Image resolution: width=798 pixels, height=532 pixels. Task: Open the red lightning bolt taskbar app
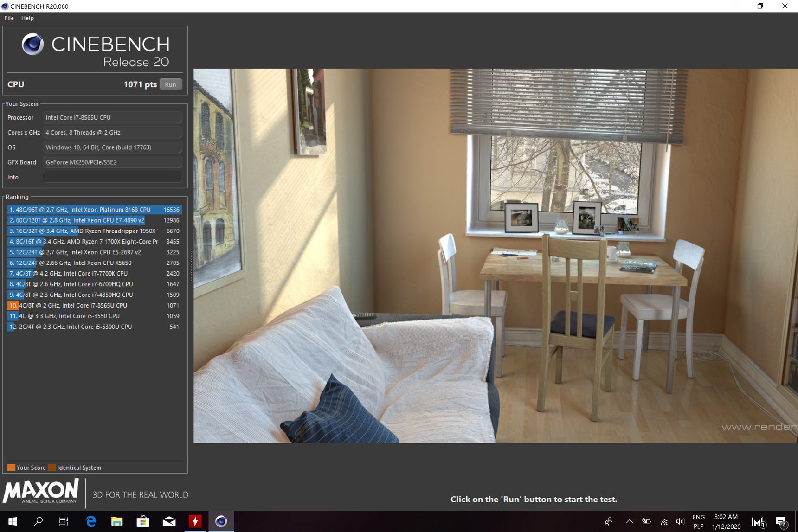pos(195,521)
